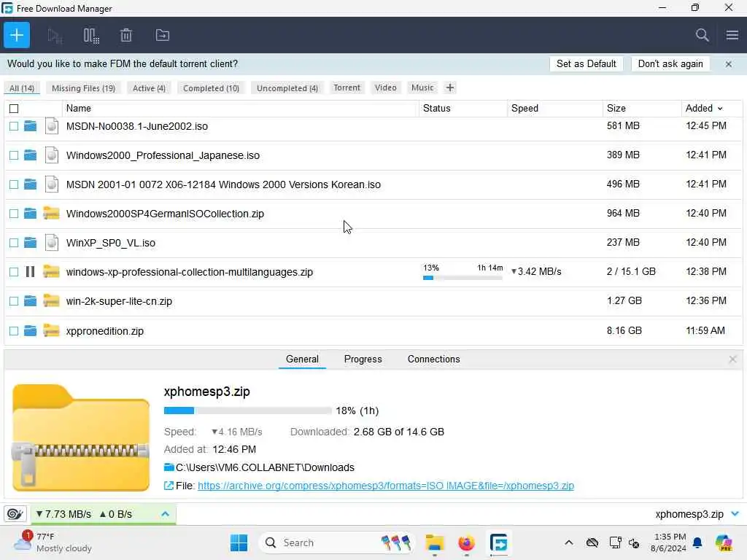
Task: Check the Windows2000SP4GermanISOCollection.zip checkbox
Action: click(14, 214)
